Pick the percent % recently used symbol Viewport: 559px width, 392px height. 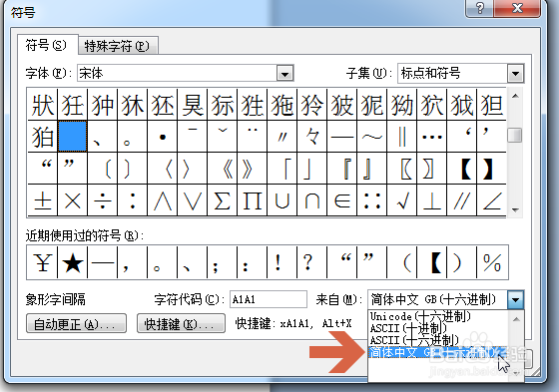click(492, 262)
